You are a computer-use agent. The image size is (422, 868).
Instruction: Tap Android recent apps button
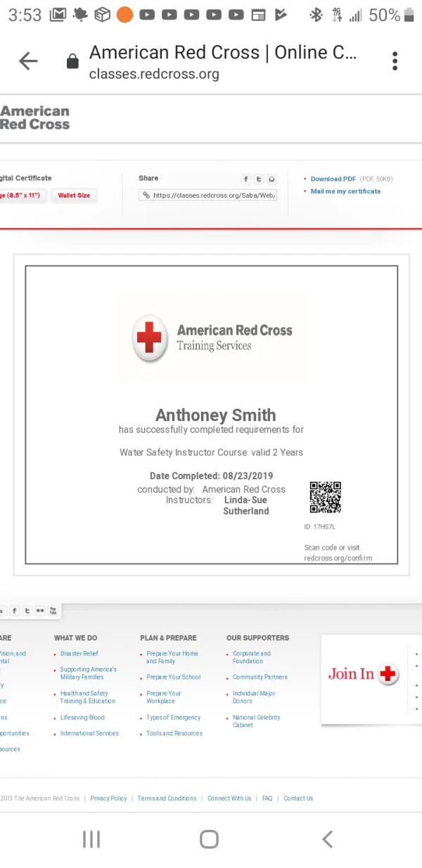(x=91, y=838)
